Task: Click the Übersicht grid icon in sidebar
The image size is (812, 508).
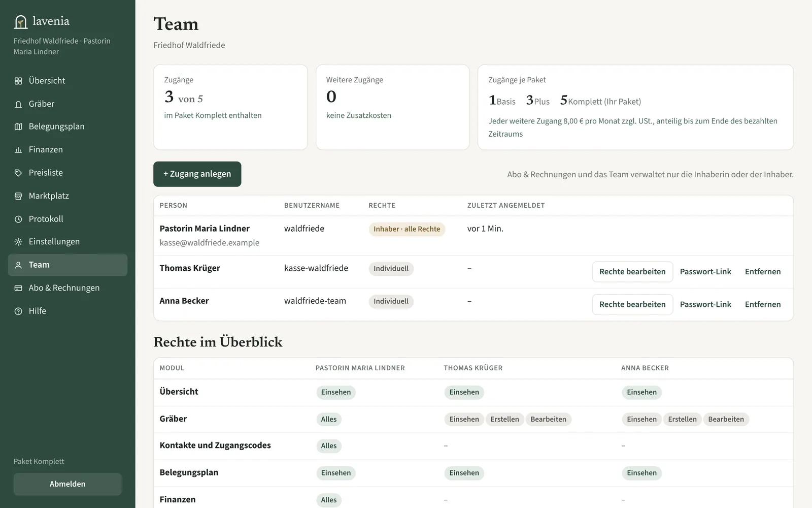Action: coord(18,81)
